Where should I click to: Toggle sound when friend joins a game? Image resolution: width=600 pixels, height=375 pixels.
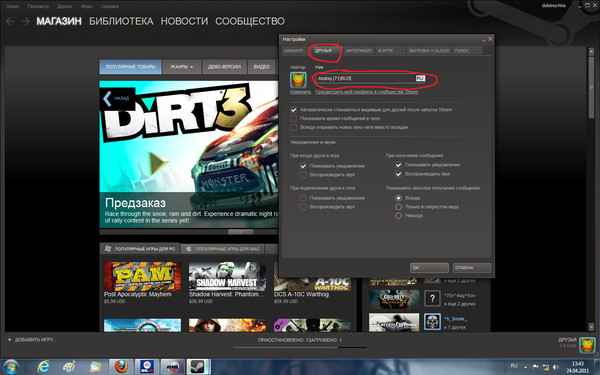pyautogui.click(x=303, y=175)
